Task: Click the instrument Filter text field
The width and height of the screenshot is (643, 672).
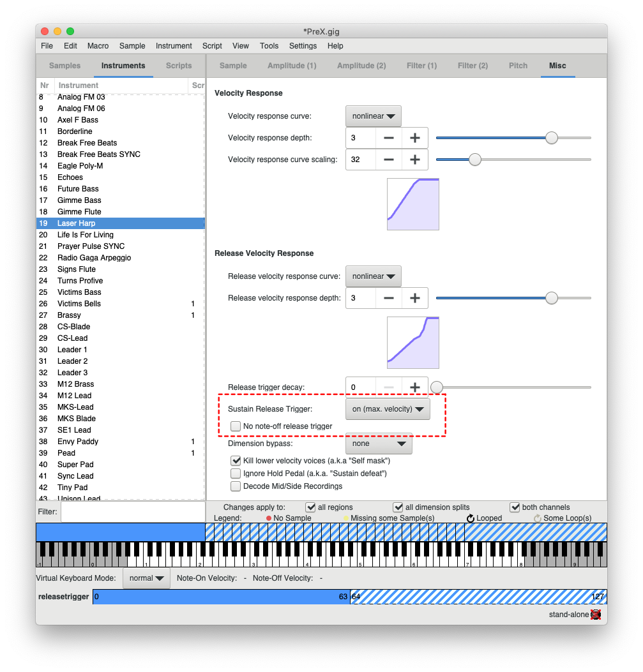Action: pos(133,512)
